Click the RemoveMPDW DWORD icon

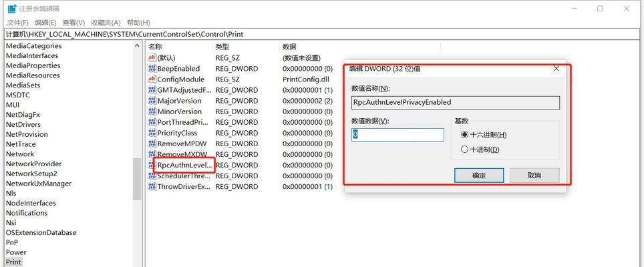point(152,144)
